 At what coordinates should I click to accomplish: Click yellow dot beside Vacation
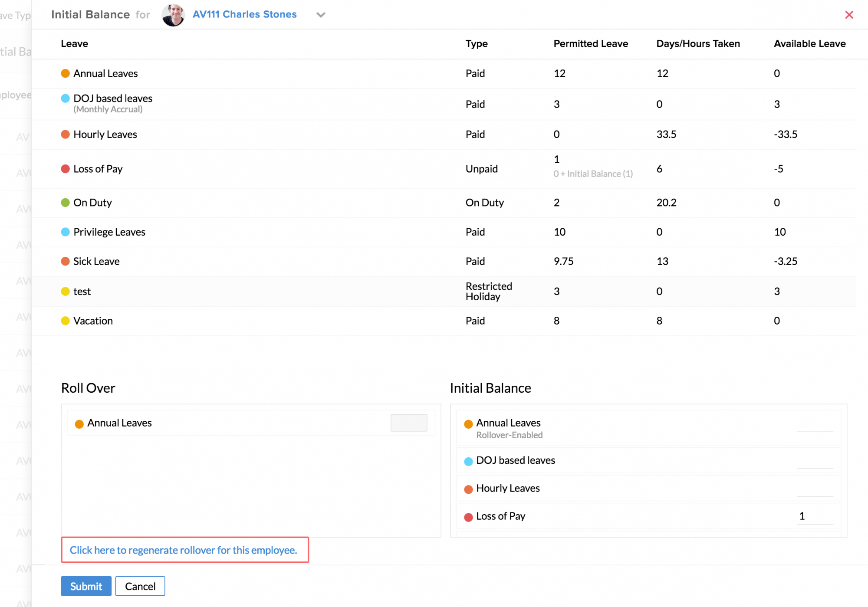66,321
